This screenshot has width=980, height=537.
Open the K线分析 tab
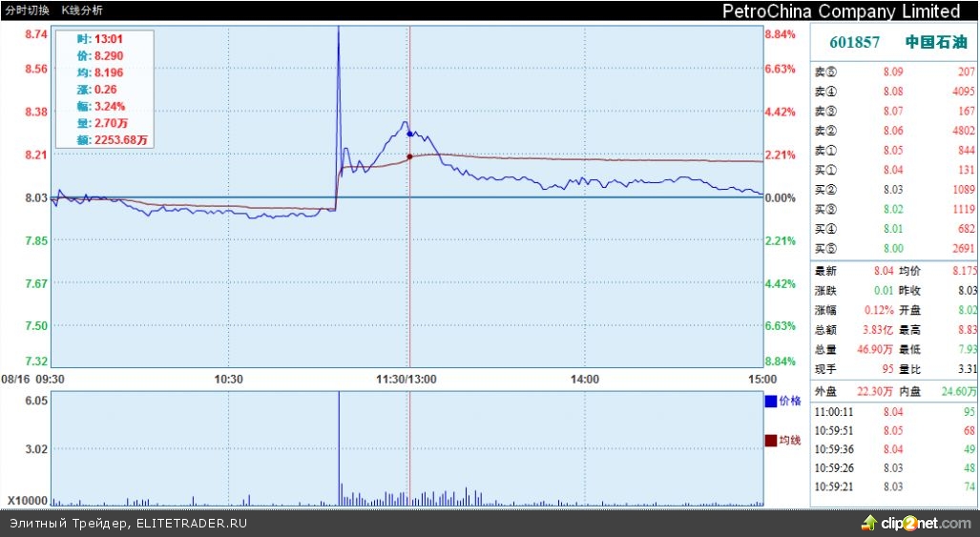[82, 10]
